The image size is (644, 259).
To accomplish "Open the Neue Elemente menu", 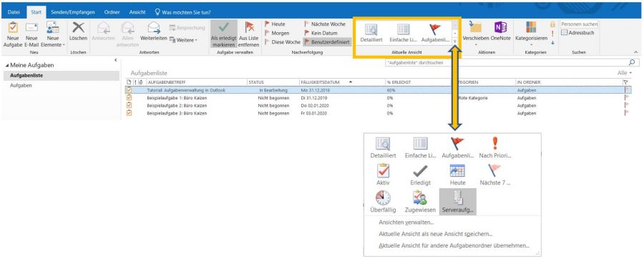I will tap(52, 34).
